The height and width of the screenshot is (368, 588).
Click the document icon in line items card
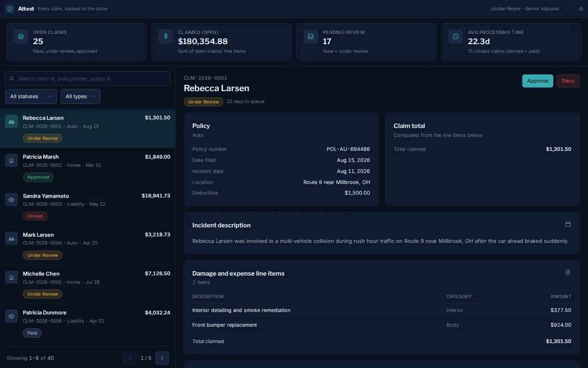click(x=568, y=272)
